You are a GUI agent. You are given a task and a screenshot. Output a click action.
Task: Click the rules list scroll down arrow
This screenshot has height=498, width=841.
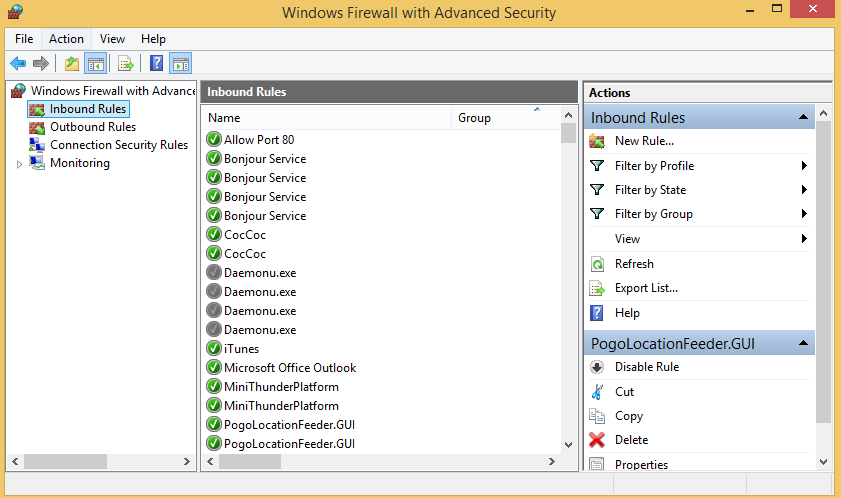tap(569, 445)
